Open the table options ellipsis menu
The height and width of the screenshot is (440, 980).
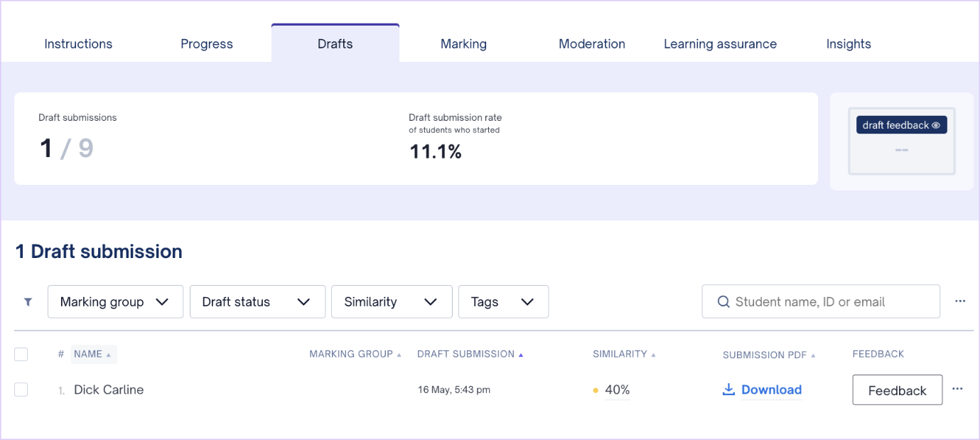[x=960, y=301]
